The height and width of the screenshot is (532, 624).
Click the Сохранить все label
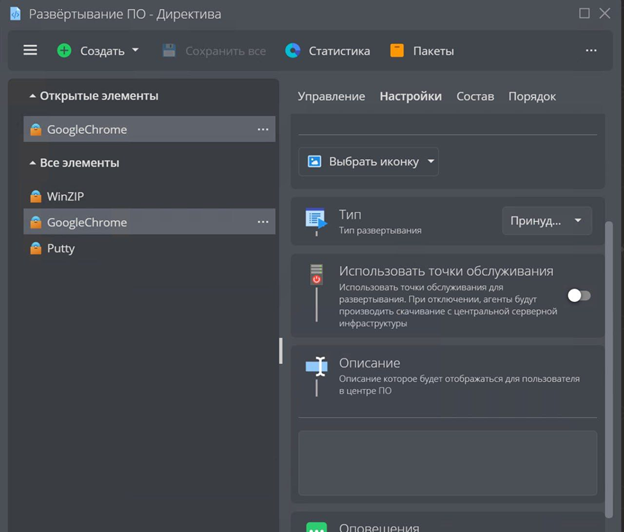point(226,51)
